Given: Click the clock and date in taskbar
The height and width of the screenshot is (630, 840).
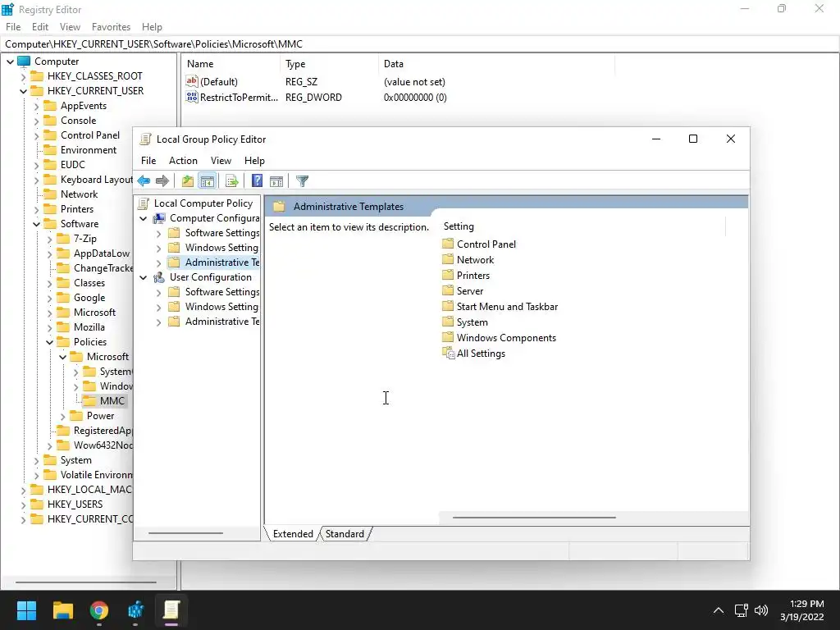Looking at the screenshot, I should pyautogui.click(x=802, y=610).
